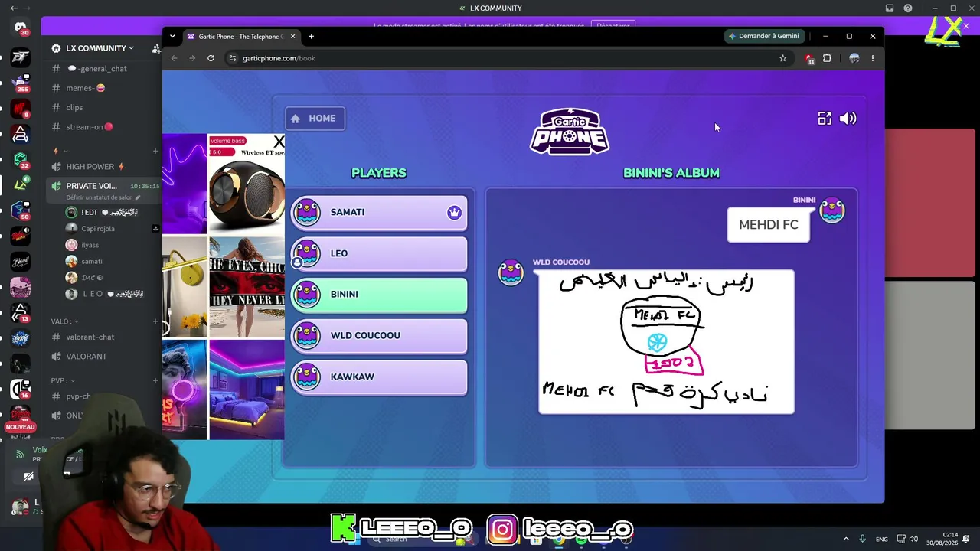This screenshot has height=551, width=980.
Task: Open volume control in system tray
Action: click(913, 539)
